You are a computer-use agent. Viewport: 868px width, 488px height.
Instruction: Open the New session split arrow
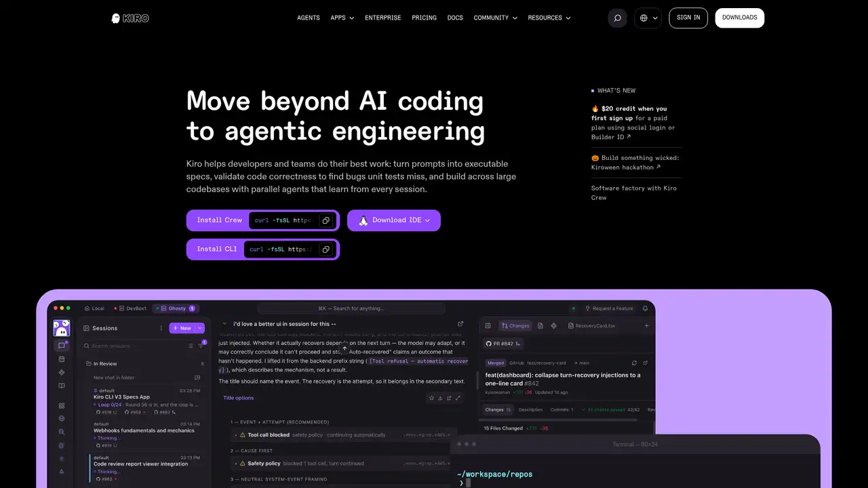tap(200, 328)
